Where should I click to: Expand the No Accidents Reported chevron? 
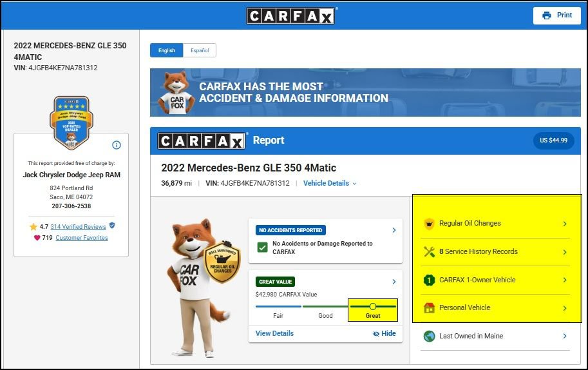tap(394, 230)
